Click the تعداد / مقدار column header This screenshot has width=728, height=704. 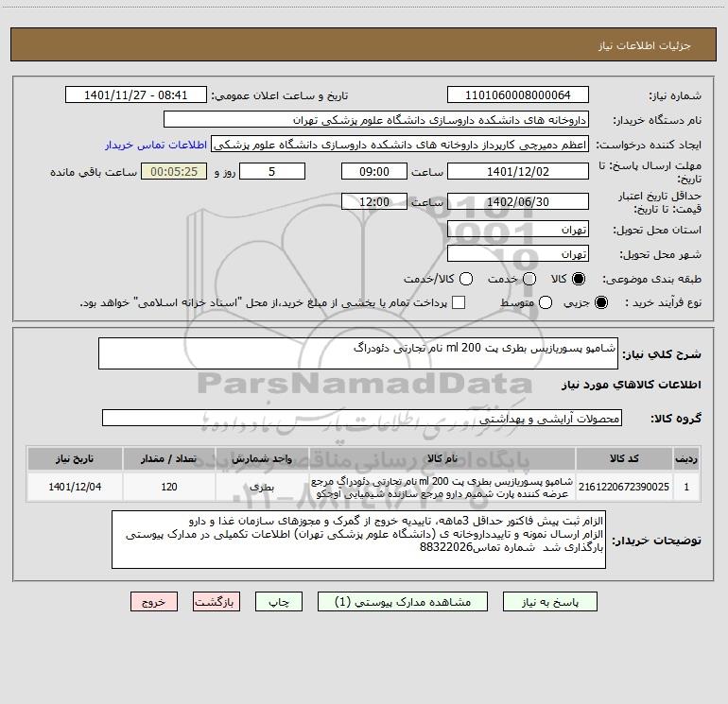pos(169,458)
